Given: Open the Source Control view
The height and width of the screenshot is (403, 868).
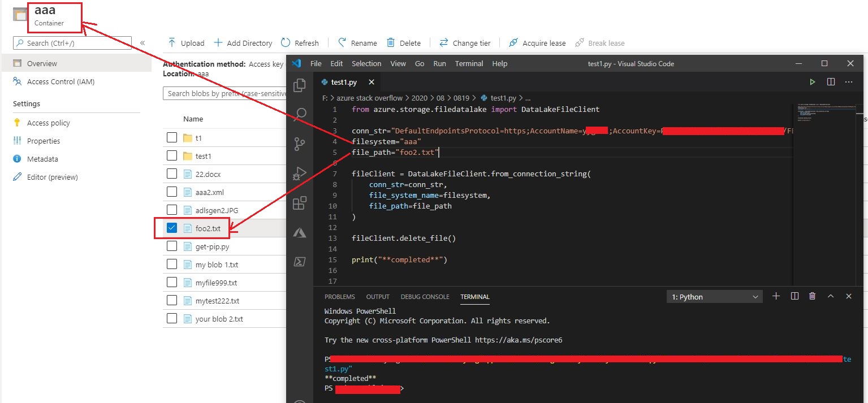Looking at the screenshot, I should pos(299,144).
